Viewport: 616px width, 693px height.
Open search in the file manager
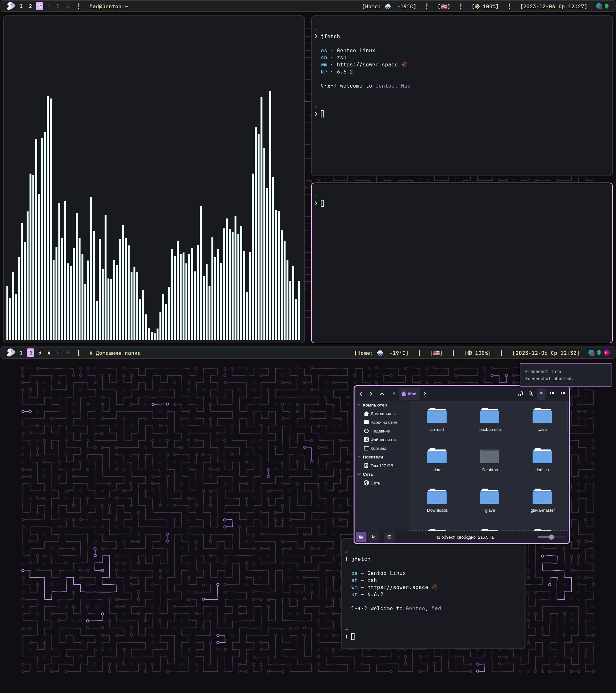531,394
